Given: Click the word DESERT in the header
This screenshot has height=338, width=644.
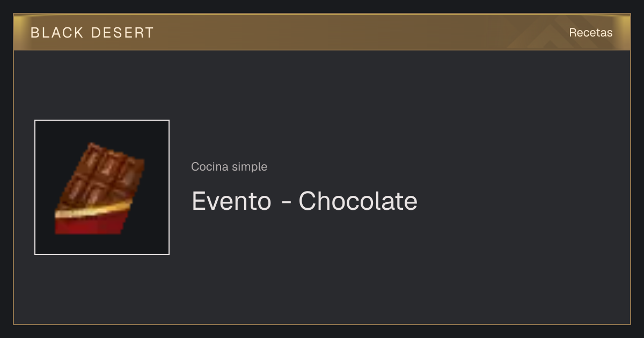Looking at the screenshot, I should pos(123,33).
